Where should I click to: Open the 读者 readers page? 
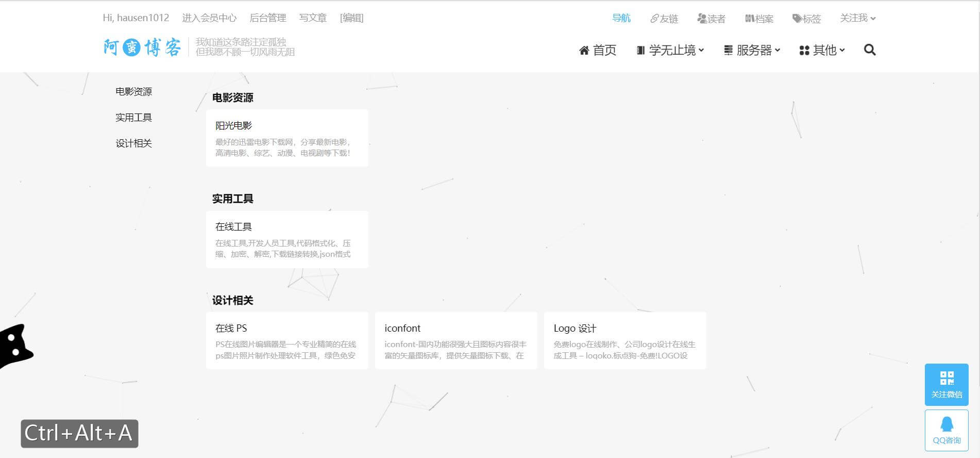click(711, 19)
